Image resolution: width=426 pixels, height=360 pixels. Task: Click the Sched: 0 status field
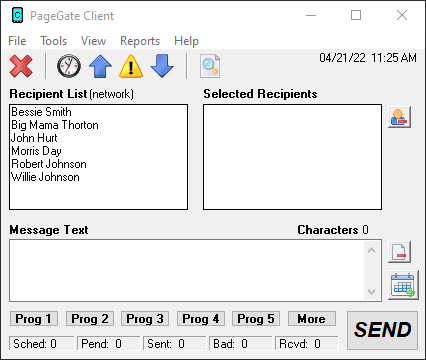(x=41, y=343)
